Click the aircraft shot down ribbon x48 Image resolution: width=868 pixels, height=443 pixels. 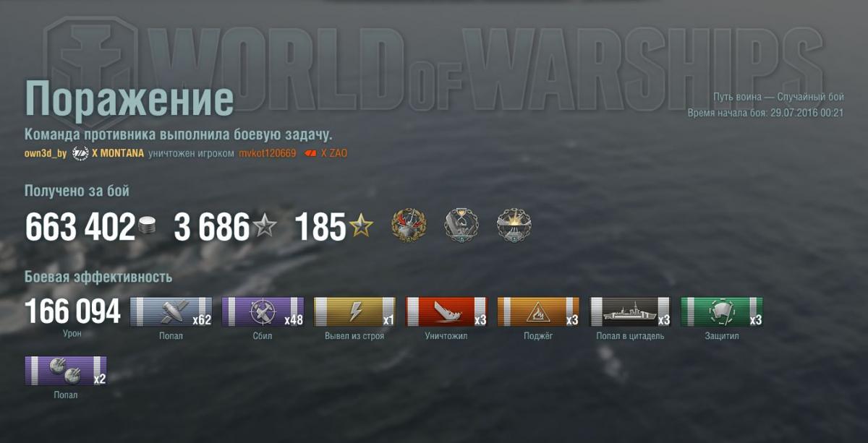pos(263,312)
